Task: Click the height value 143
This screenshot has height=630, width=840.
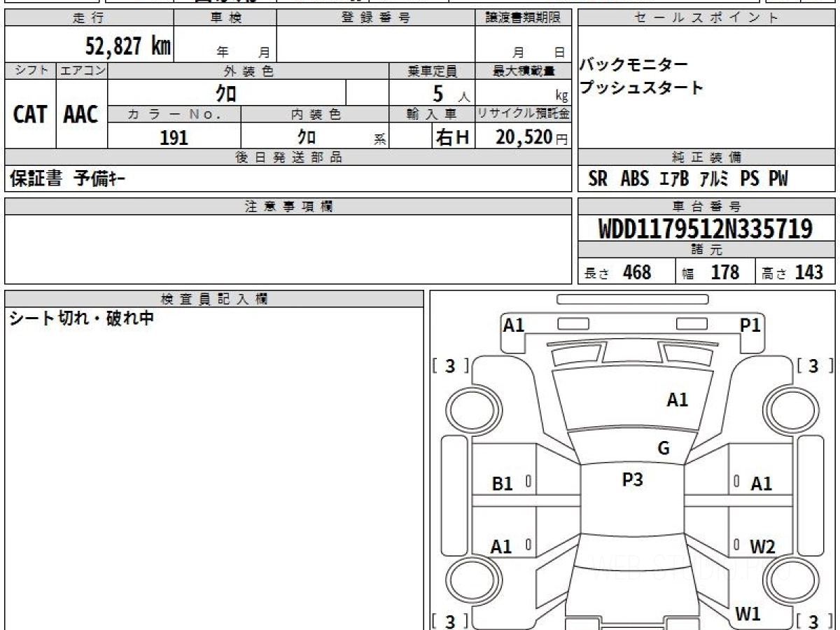Action: [808, 272]
